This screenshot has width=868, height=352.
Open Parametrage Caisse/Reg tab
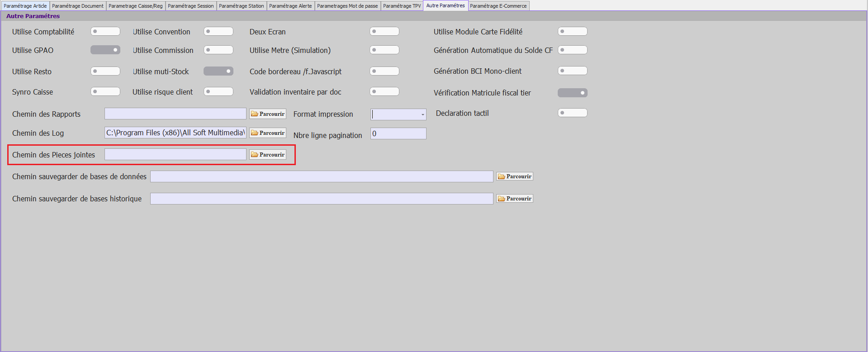136,6
